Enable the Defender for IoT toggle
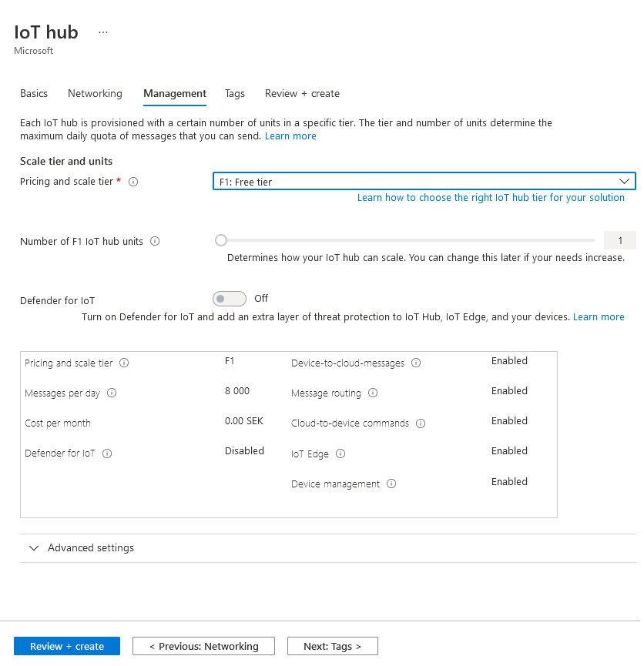Screen dimensions: 644x666 pyautogui.click(x=229, y=299)
